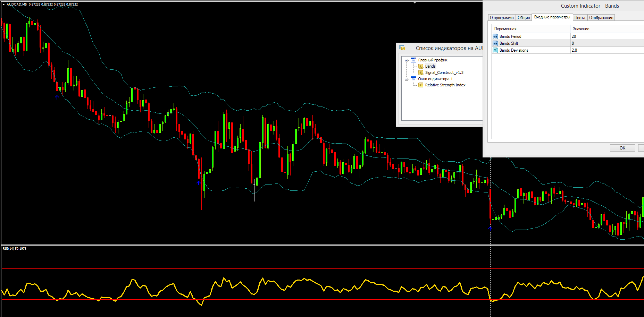Screen dimensions: 644x317
Task: Click the indicator icon next to Bands
Action: pos(421,66)
